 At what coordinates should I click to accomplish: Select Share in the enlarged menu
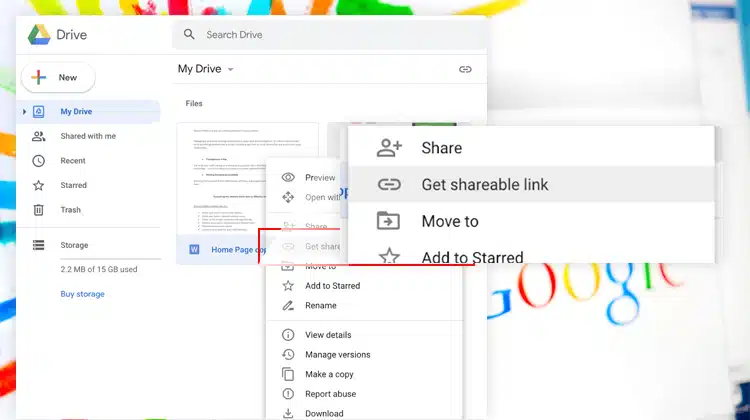tap(531, 148)
